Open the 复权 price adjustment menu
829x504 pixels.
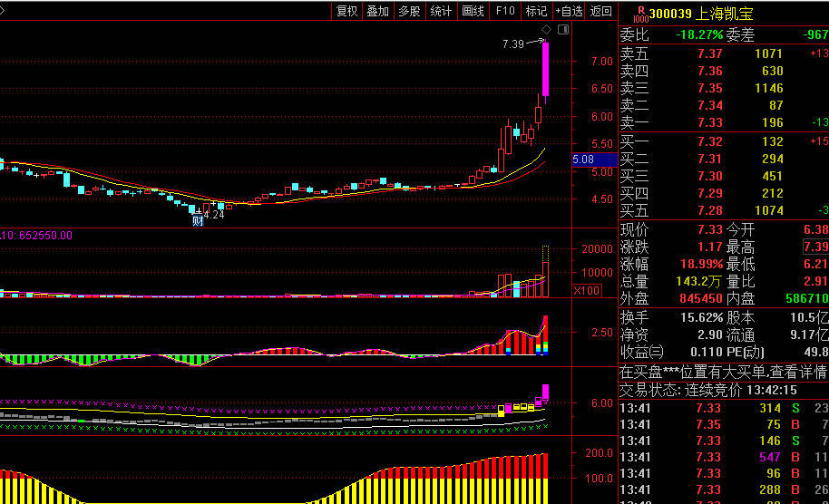[346, 11]
